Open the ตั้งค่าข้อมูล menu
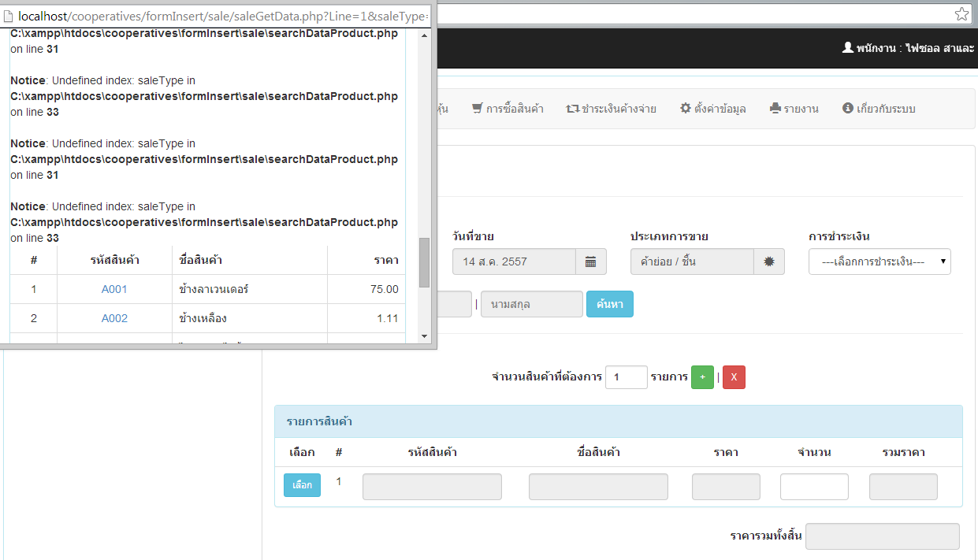The image size is (978, 560). point(713,109)
